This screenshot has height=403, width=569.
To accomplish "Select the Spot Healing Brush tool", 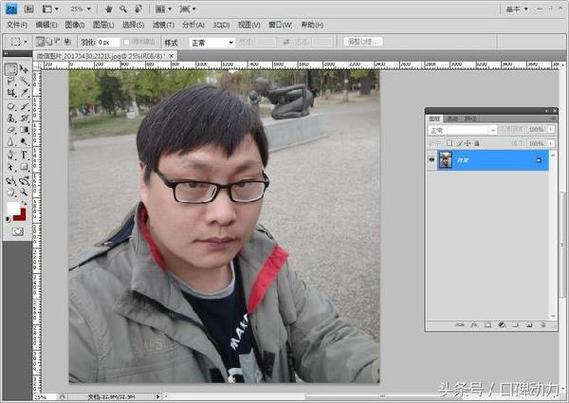I will point(11,106).
